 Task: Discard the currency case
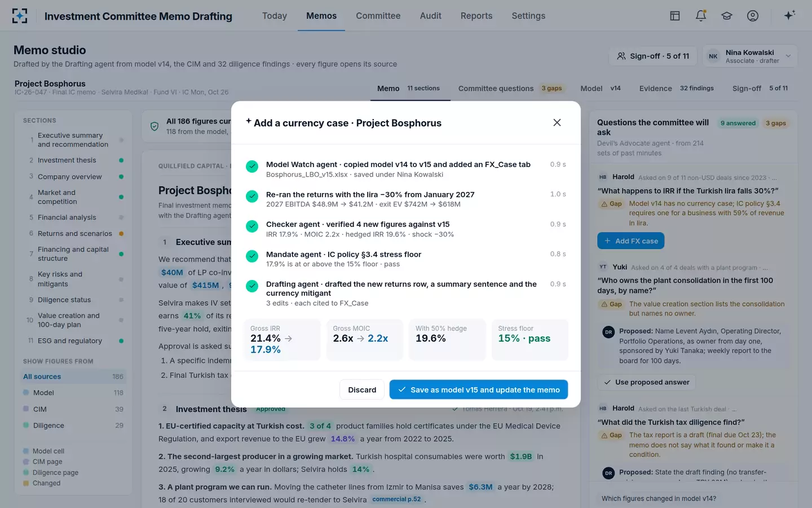[x=362, y=389]
